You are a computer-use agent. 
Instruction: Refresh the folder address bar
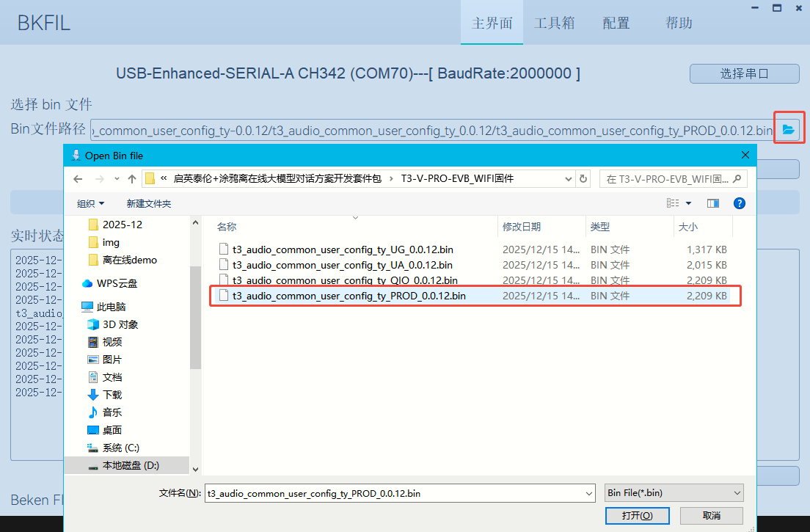(584, 178)
